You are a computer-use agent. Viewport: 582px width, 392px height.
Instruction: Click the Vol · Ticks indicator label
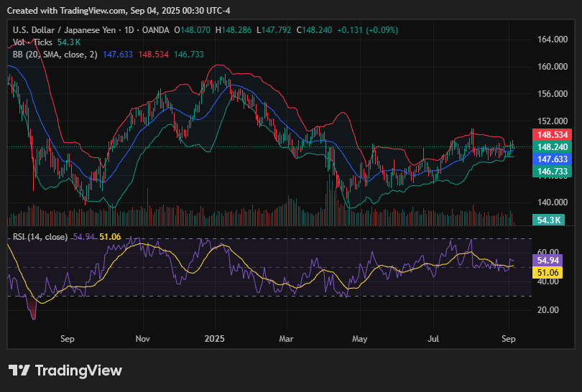pos(32,42)
